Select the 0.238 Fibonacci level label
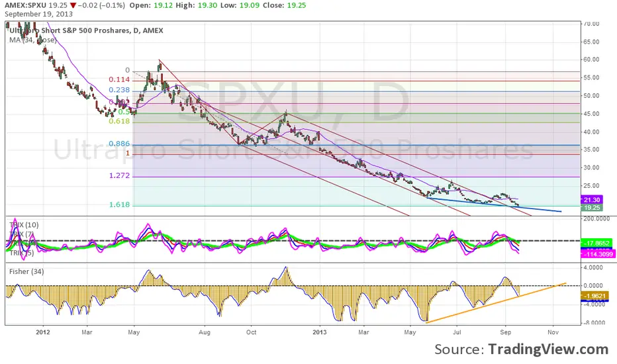Screen dimensions: 617x364 click(119, 90)
